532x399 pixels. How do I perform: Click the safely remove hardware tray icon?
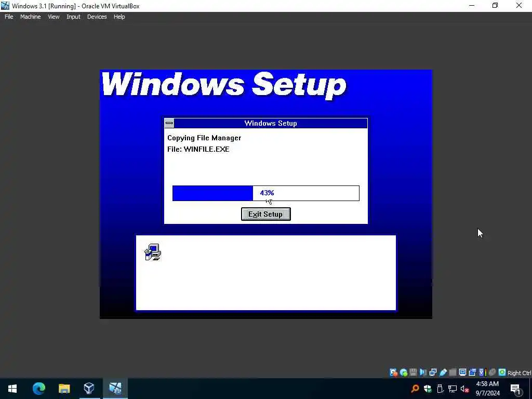440,389
